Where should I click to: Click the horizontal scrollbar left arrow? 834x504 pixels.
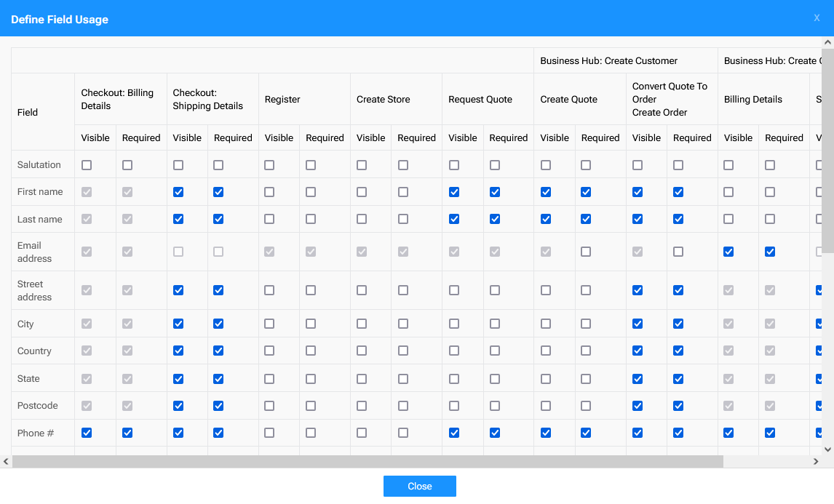[x=6, y=462]
